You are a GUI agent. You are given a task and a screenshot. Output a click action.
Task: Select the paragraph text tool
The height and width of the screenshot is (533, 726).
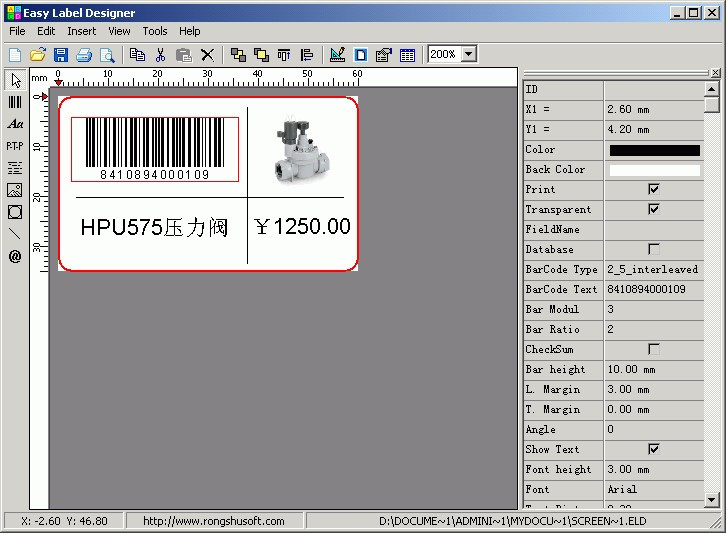click(x=15, y=168)
